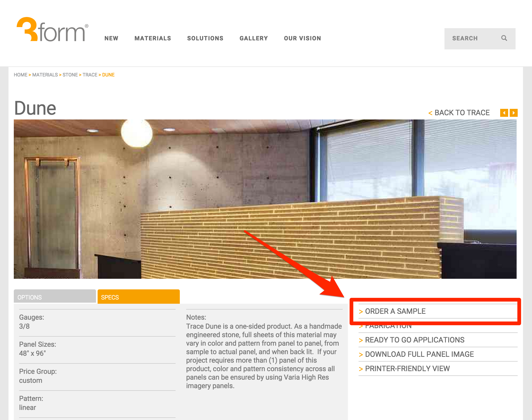Open the SOLUTIONS menu

tap(205, 38)
